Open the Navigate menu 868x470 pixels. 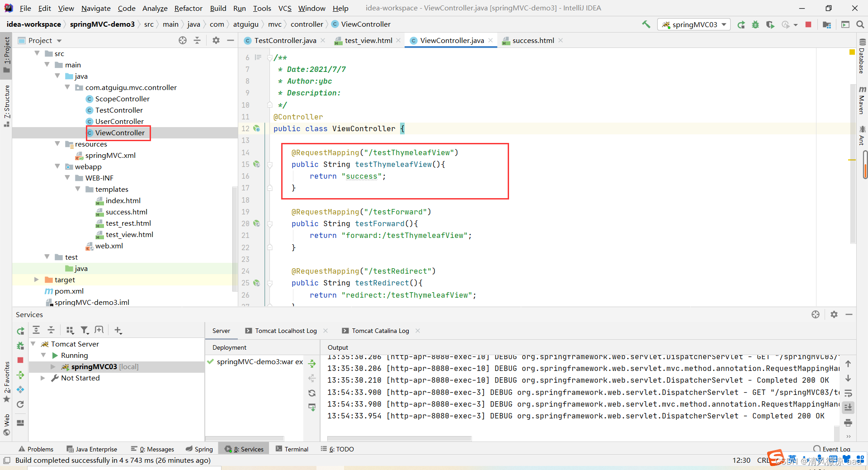point(96,8)
